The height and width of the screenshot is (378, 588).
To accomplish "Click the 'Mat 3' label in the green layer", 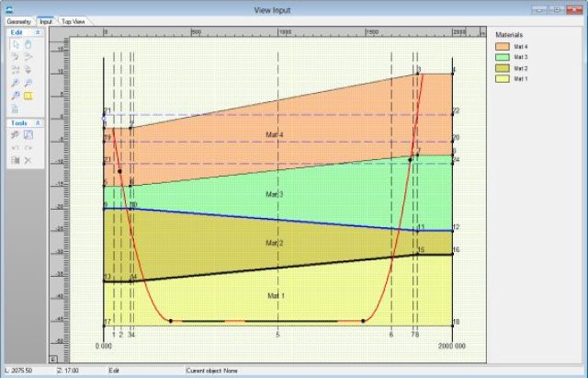I will (x=275, y=194).
